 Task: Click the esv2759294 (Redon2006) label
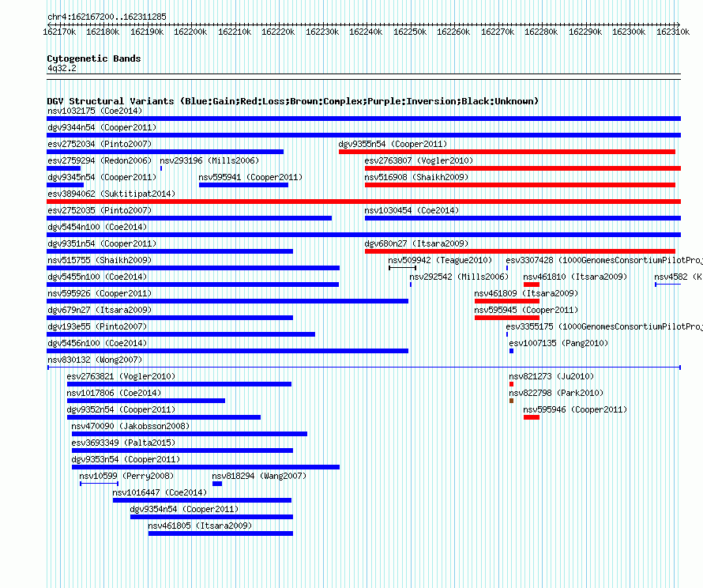click(x=100, y=160)
